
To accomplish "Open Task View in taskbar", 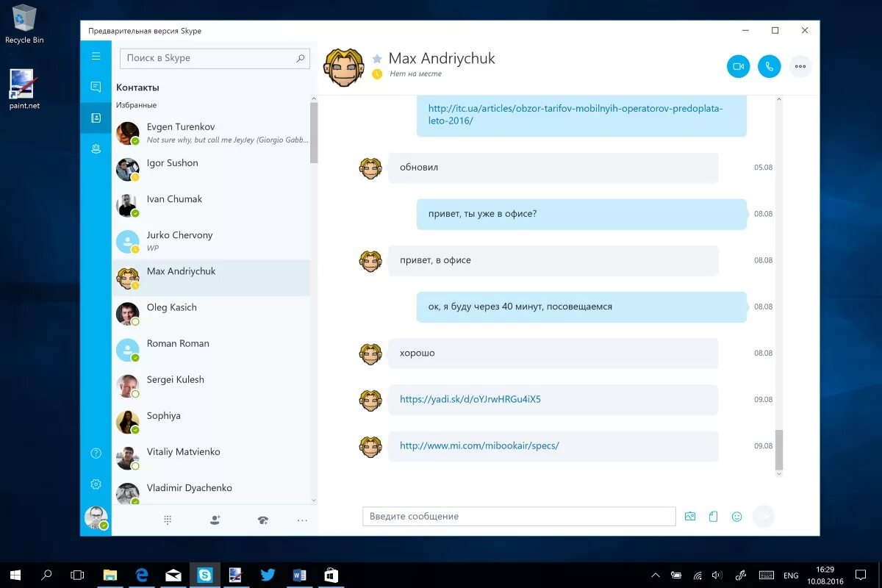I will click(77, 575).
